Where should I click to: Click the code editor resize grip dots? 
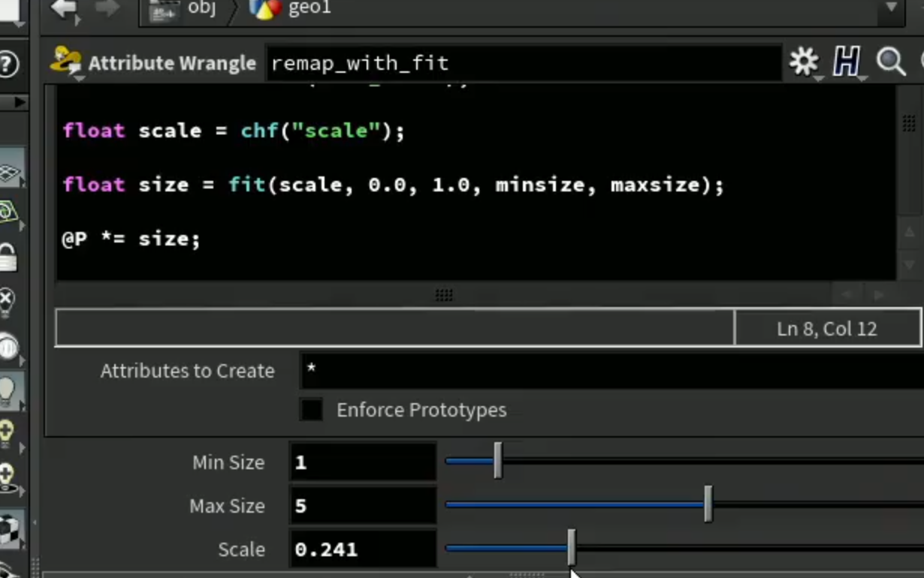(444, 295)
